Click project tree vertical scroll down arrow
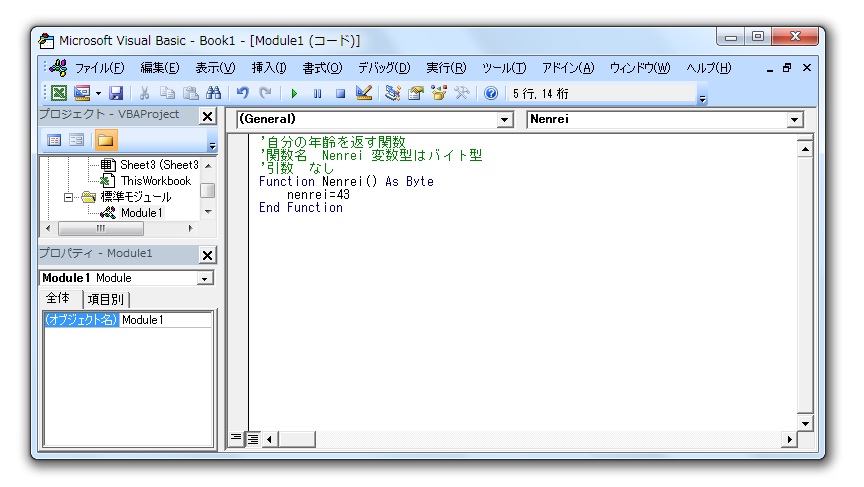Viewport: 864px width, 487px height. point(208,212)
